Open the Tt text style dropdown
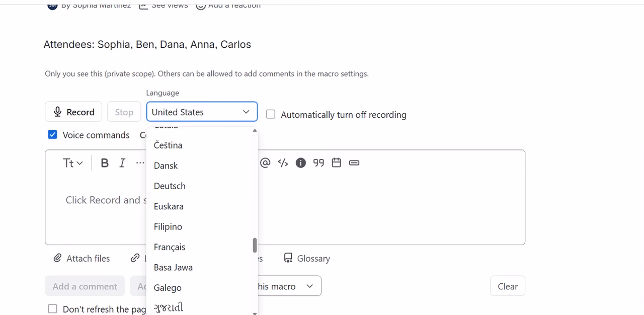 pyautogui.click(x=73, y=163)
